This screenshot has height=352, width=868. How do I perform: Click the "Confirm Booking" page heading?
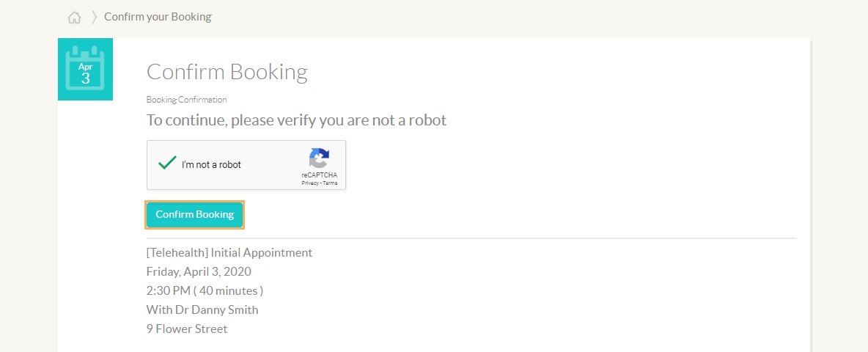(x=227, y=72)
